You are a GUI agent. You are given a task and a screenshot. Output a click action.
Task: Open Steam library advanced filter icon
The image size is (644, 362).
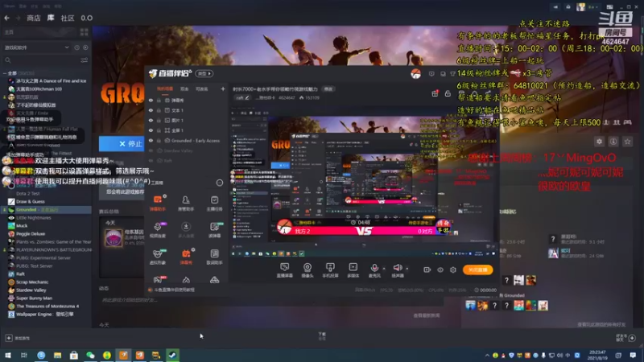(85, 60)
